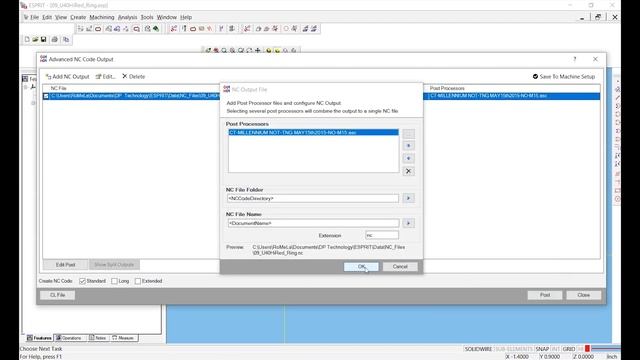Toggle the checkbox on the NC File row

click(x=46, y=96)
